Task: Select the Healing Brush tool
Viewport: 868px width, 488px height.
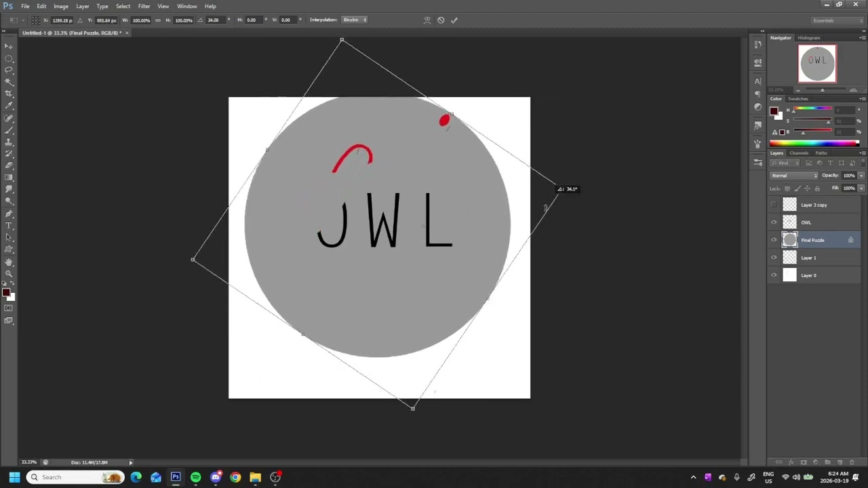Action: 9,118
